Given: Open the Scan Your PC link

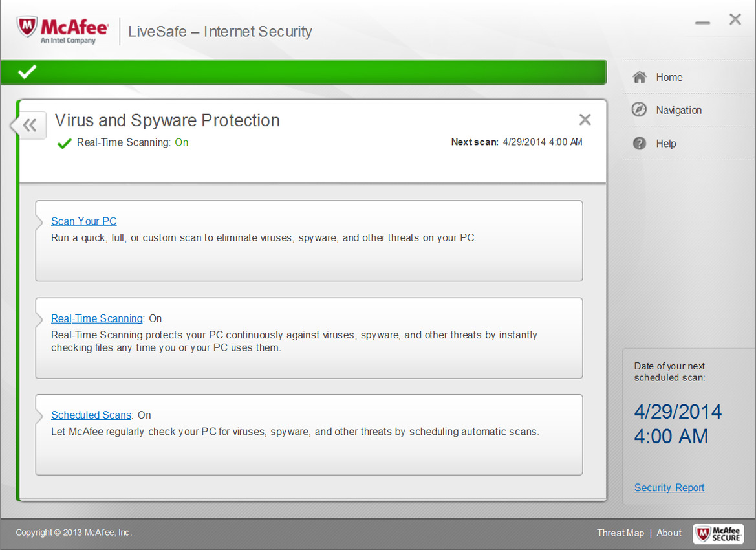Looking at the screenshot, I should pyautogui.click(x=84, y=221).
